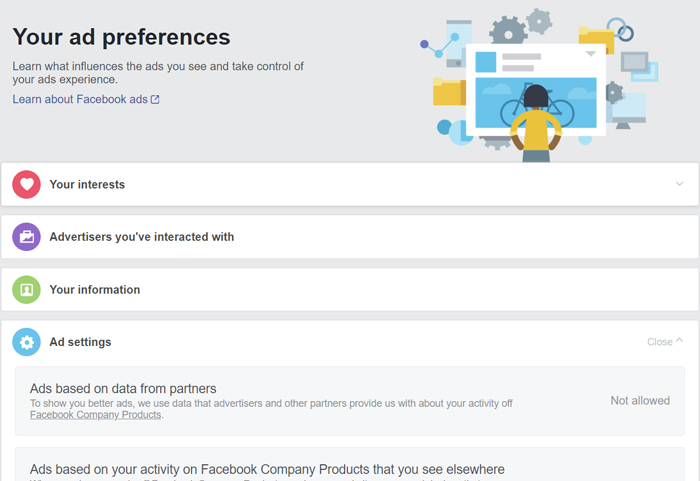Expand the Your interests chevron
700x481 pixels.
pos(679,184)
